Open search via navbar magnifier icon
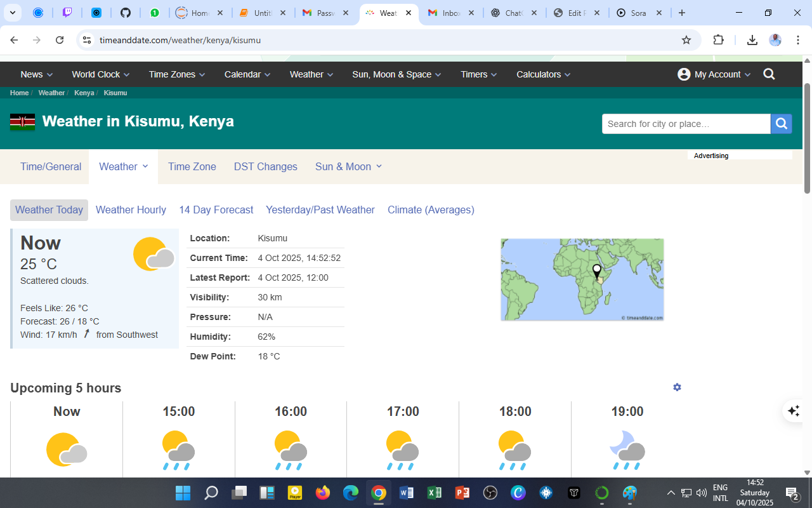812x508 pixels. tap(769, 74)
